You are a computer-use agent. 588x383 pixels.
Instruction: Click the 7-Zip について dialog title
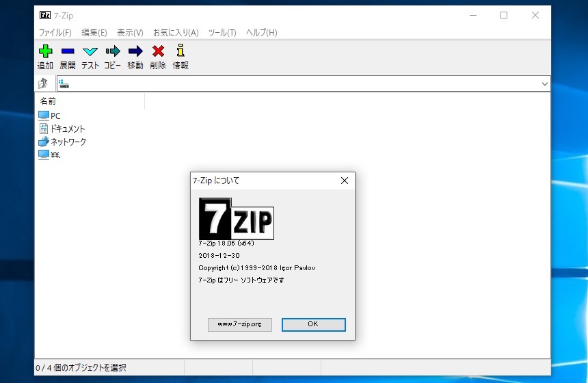(216, 181)
